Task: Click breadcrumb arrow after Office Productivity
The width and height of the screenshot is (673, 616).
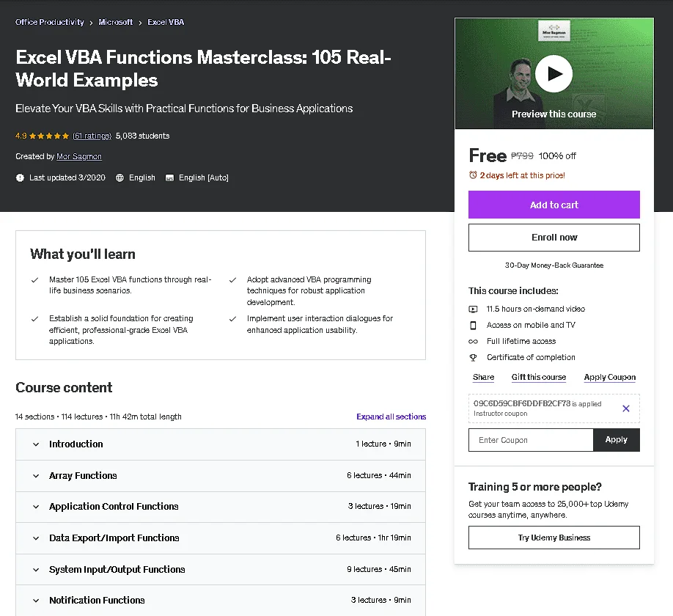Action: click(91, 23)
